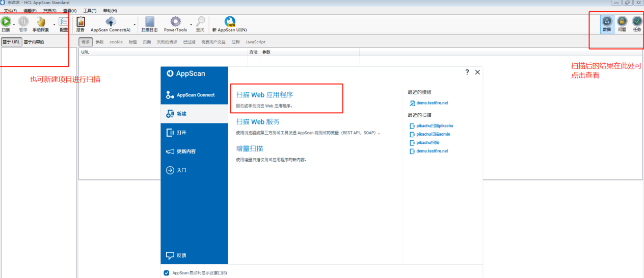Click the 暂停 pause toolbar icon
The image size is (644, 278).
coord(23,21)
